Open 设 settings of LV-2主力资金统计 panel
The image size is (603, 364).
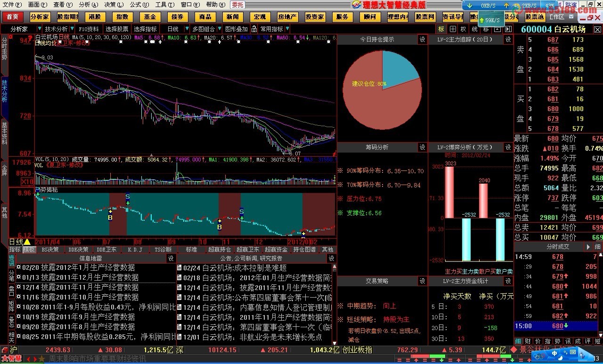(x=508, y=281)
